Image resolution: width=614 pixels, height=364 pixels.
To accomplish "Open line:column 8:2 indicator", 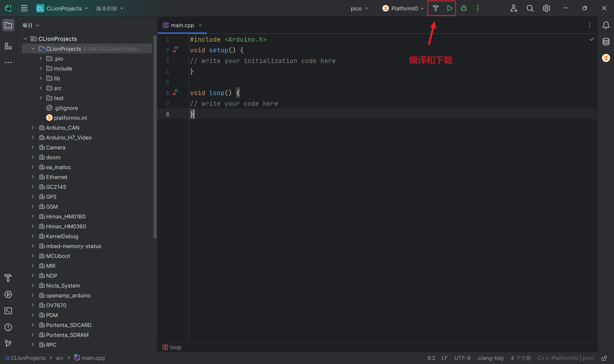I will (431, 358).
